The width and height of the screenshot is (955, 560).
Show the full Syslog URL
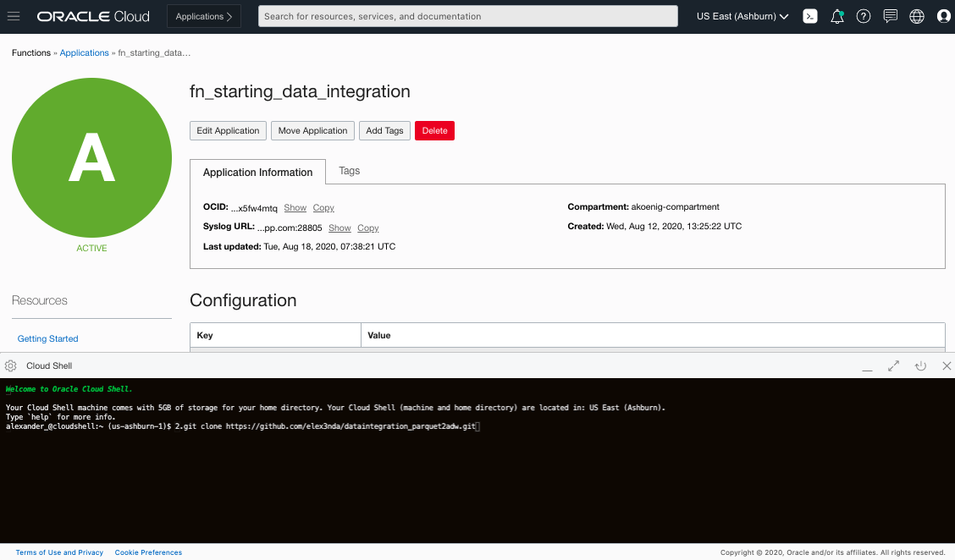point(339,228)
